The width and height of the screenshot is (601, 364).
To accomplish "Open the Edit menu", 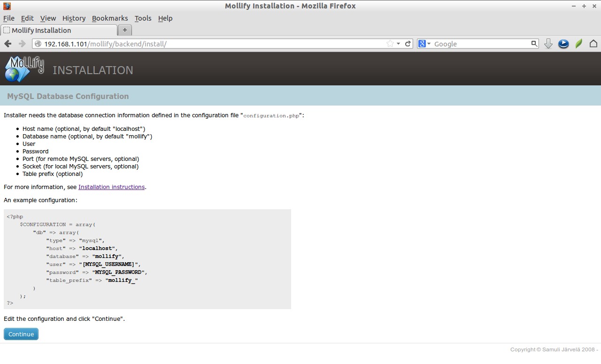I will click(27, 18).
